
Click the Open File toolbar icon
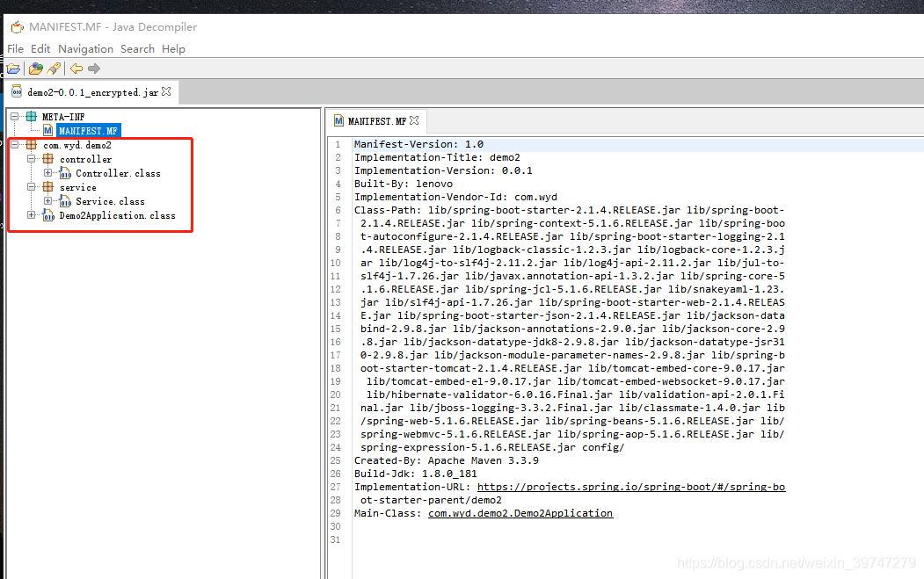(13, 69)
